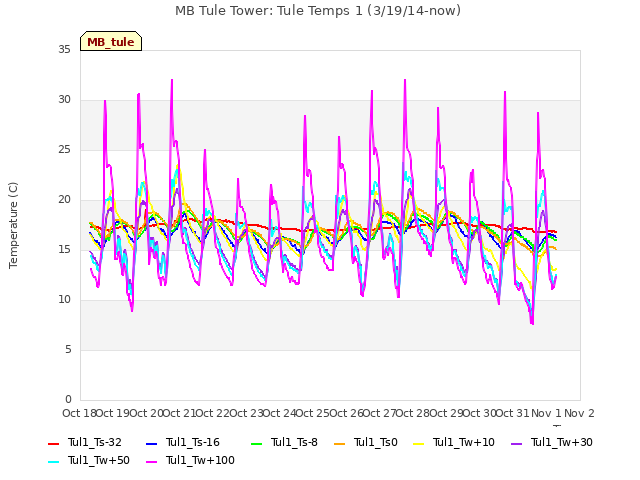Click the 15 y-axis tick label
This screenshot has width=640, height=480.
64,249
